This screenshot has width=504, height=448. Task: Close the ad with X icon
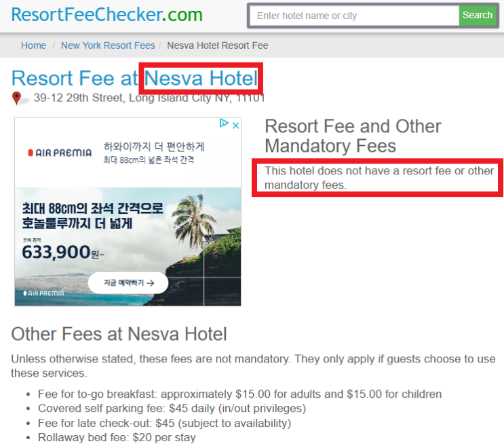235,126
